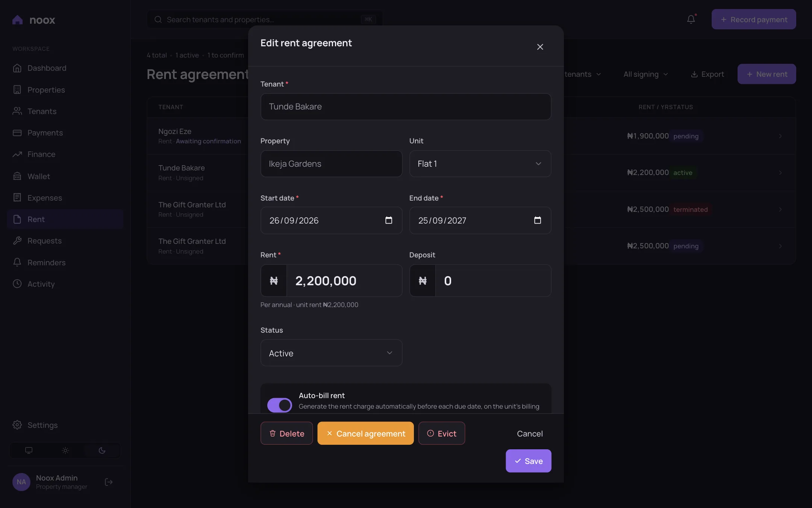Click the Evict button
812x508 pixels.
[x=442, y=433]
